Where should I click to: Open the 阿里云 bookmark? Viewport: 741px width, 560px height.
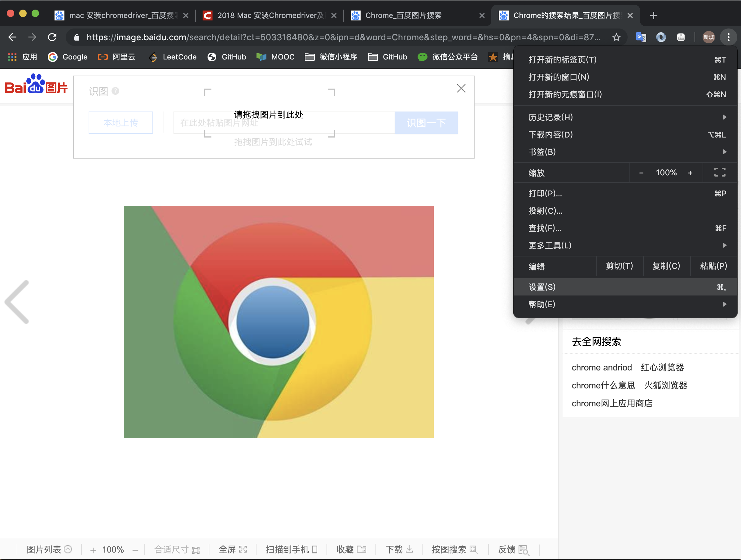pos(116,57)
